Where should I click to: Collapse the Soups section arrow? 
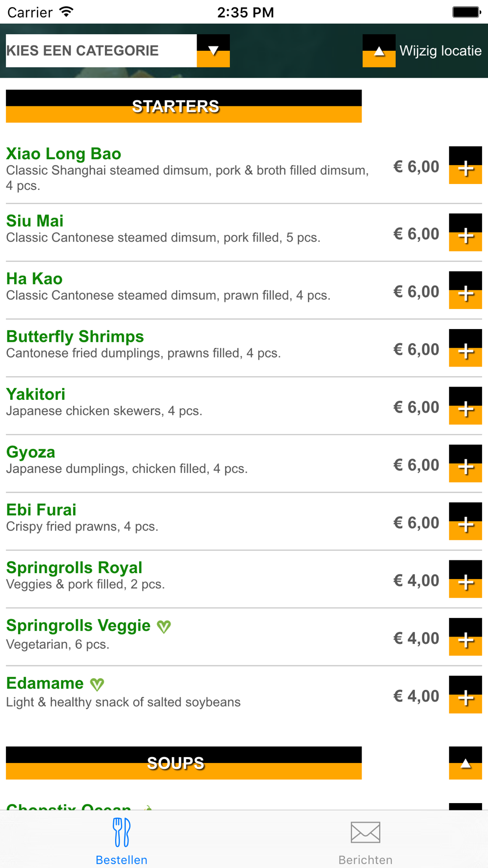pos(465,763)
